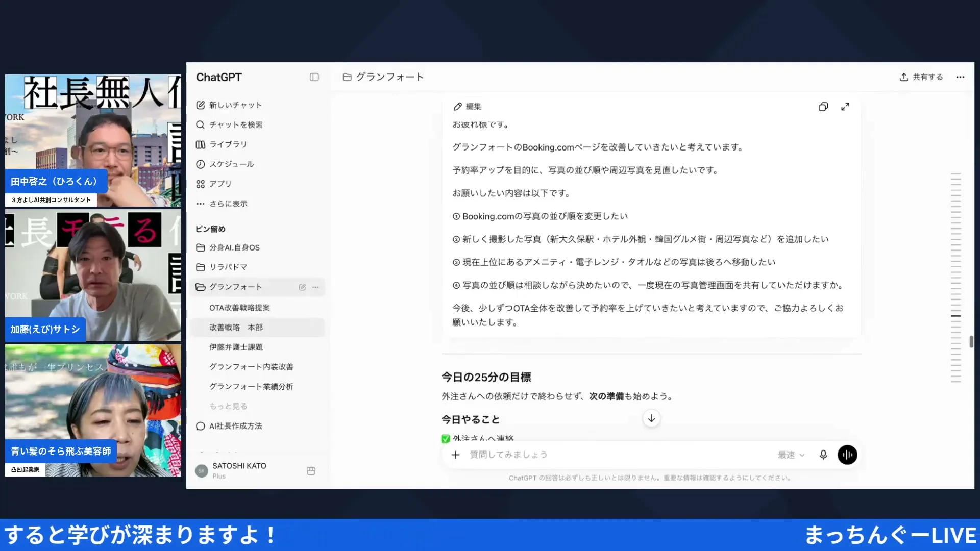Open the グランフォート業績分析 chat
980x551 pixels.
click(251, 387)
